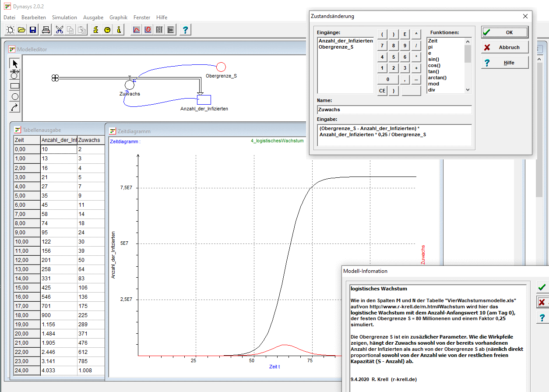Start the simulation with the lightning icon
Image resolution: width=549 pixels, height=392 pixels.
pos(95,30)
